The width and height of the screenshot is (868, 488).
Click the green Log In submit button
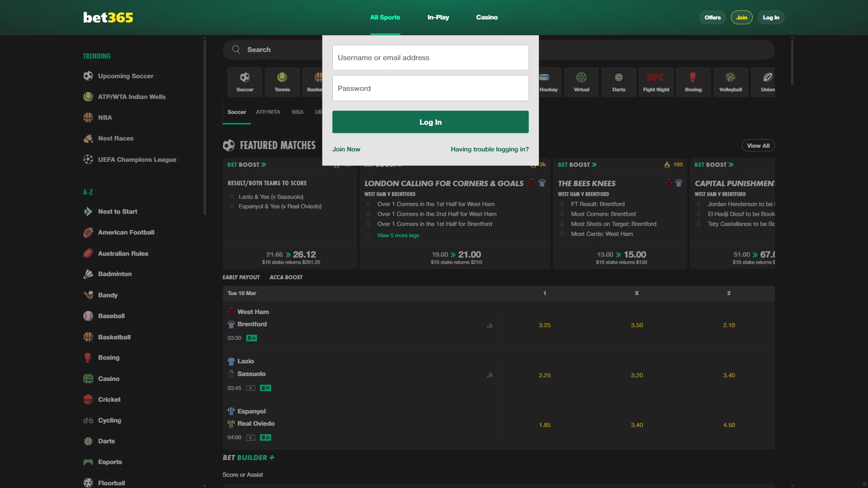coord(430,122)
